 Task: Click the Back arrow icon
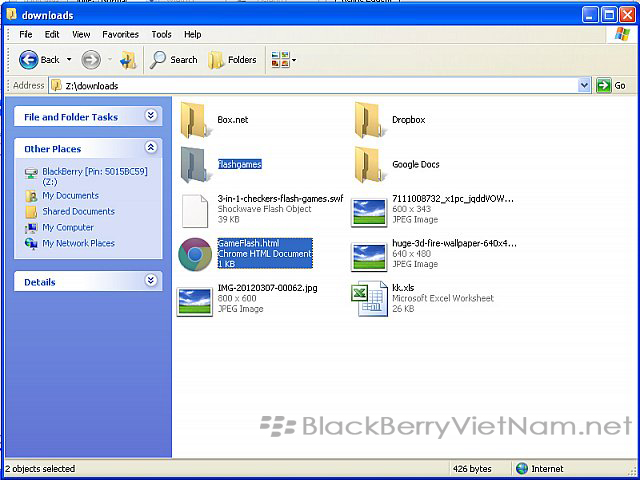tap(29, 60)
